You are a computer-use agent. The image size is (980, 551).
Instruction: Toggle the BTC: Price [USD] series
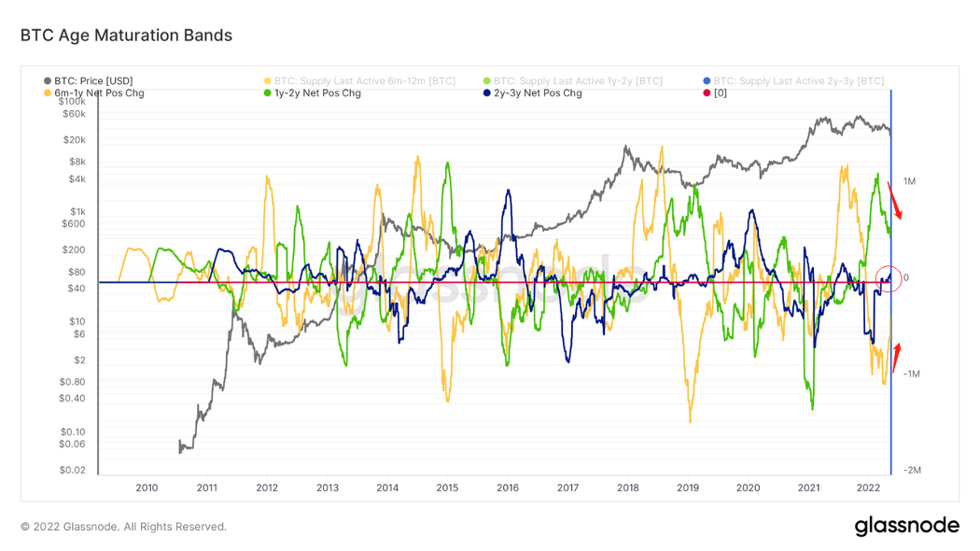pos(93,81)
